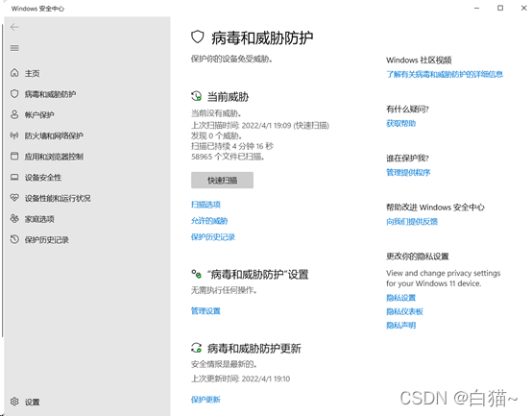
Task: Click the 上次更新时间 2022/4/1 19:10 text
Action: tap(241, 379)
